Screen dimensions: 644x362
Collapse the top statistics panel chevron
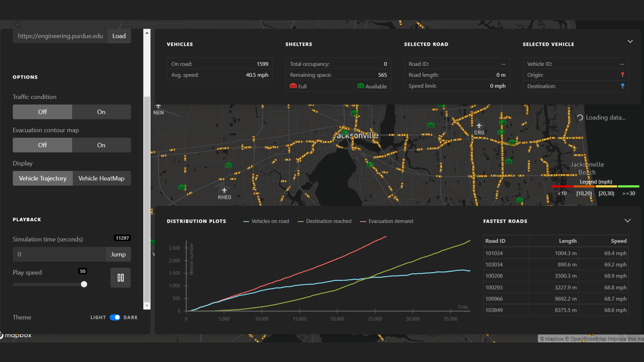(x=630, y=41)
